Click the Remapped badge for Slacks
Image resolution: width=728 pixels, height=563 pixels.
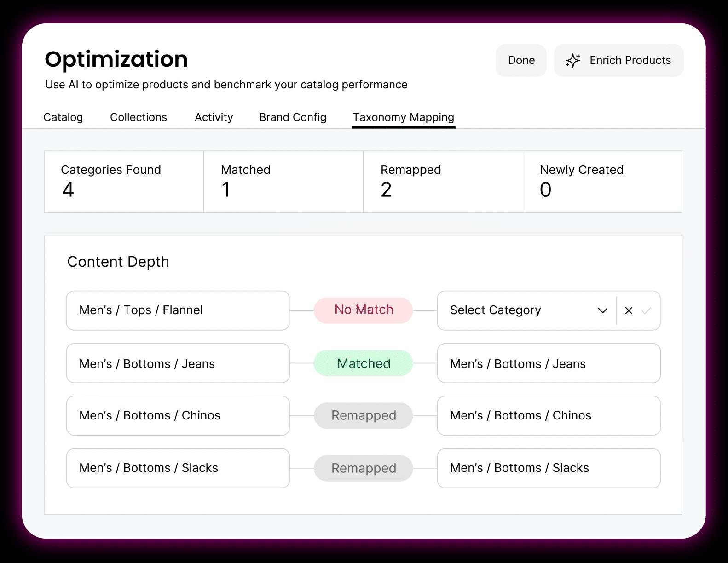[364, 468]
